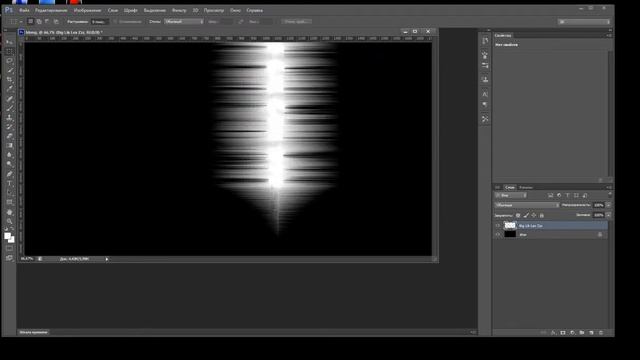Select the Blur tool
The image size is (640, 360).
pos(9,155)
